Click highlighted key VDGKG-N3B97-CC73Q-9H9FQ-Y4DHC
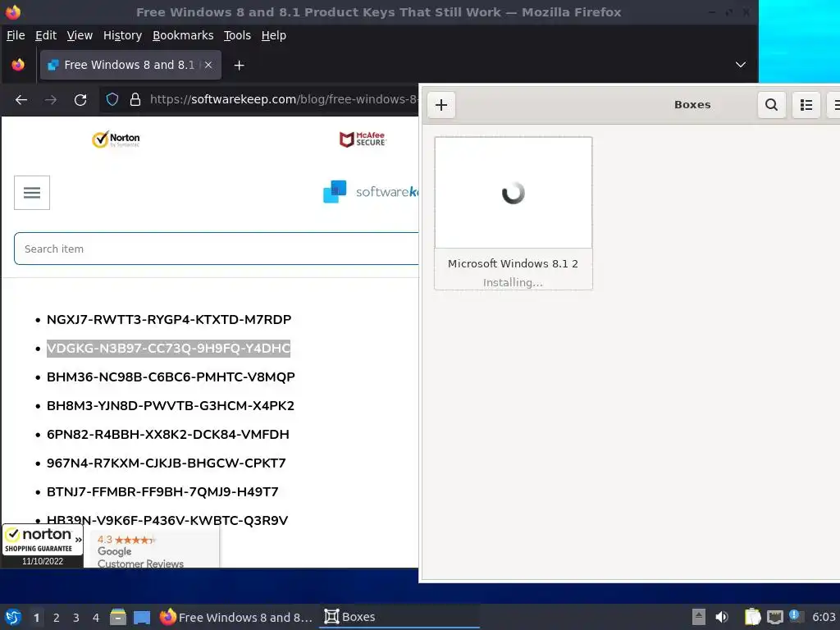 tap(168, 348)
